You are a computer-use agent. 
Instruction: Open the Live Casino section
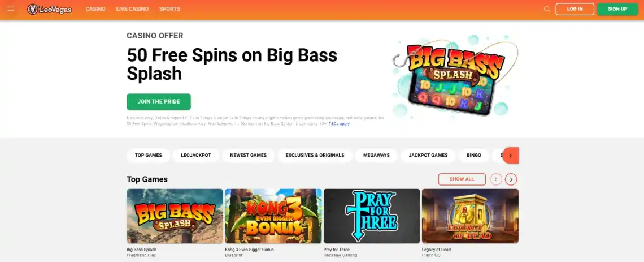click(132, 9)
